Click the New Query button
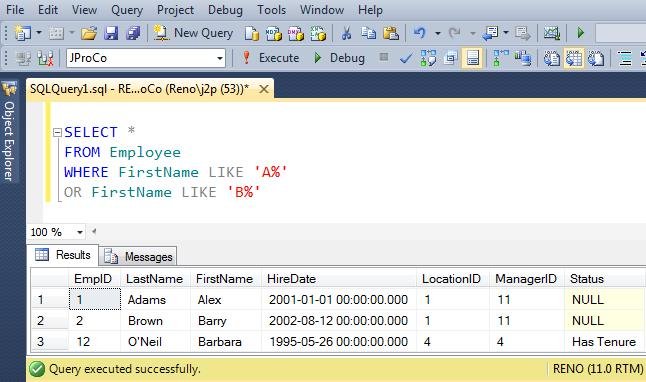 pos(193,33)
